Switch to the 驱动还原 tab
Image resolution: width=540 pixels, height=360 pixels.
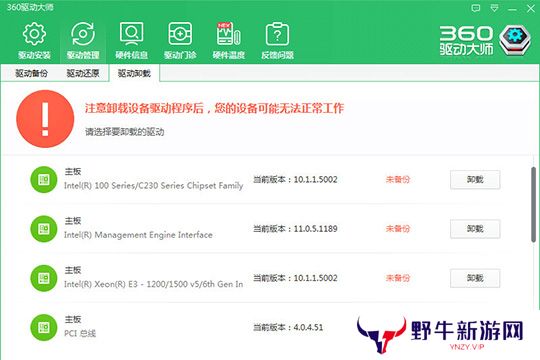pyautogui.click(x=83, y=73)
